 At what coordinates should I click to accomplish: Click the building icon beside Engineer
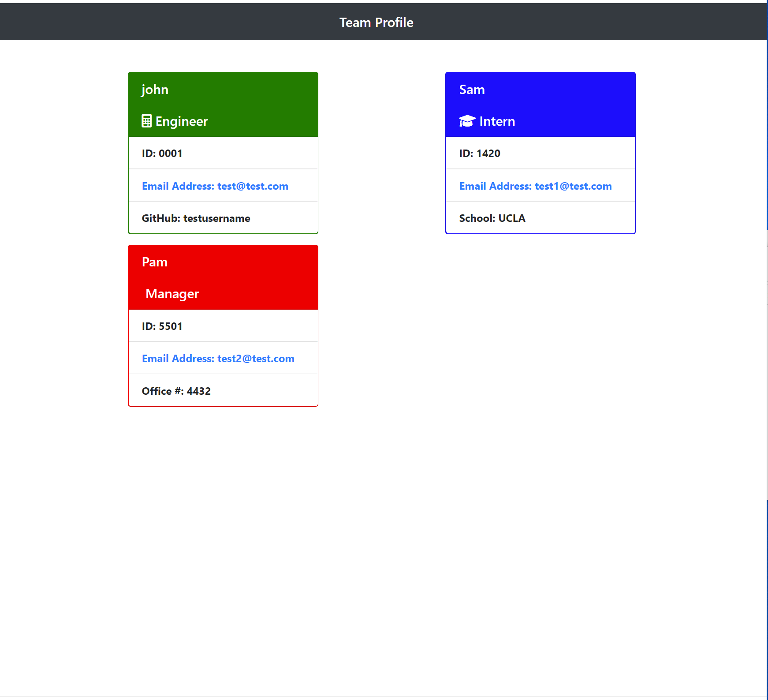146,121
